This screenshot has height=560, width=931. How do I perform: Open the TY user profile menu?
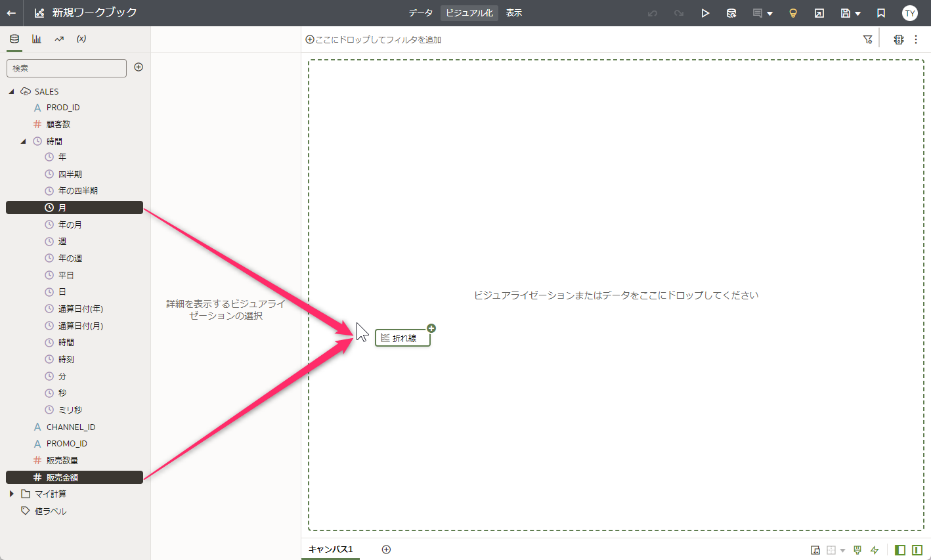click(x=910, y=13)
